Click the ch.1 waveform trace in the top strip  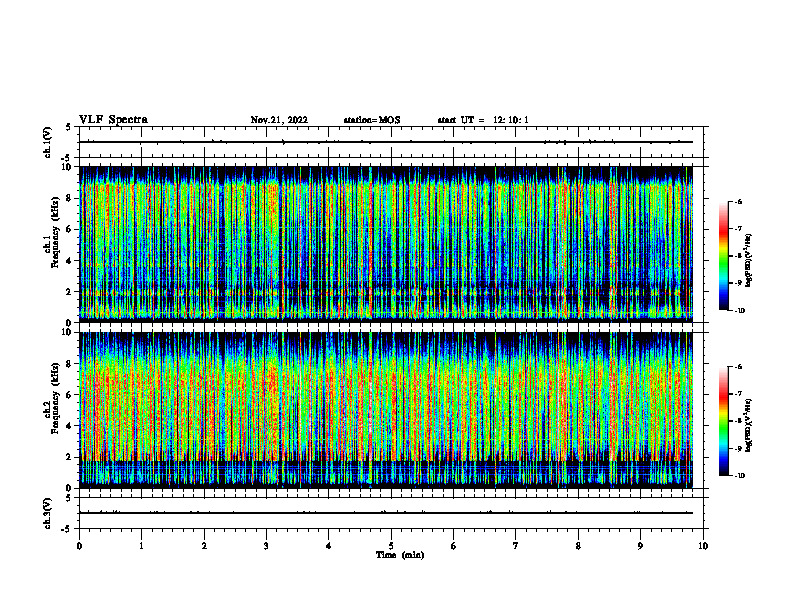(x=386, y=142)
